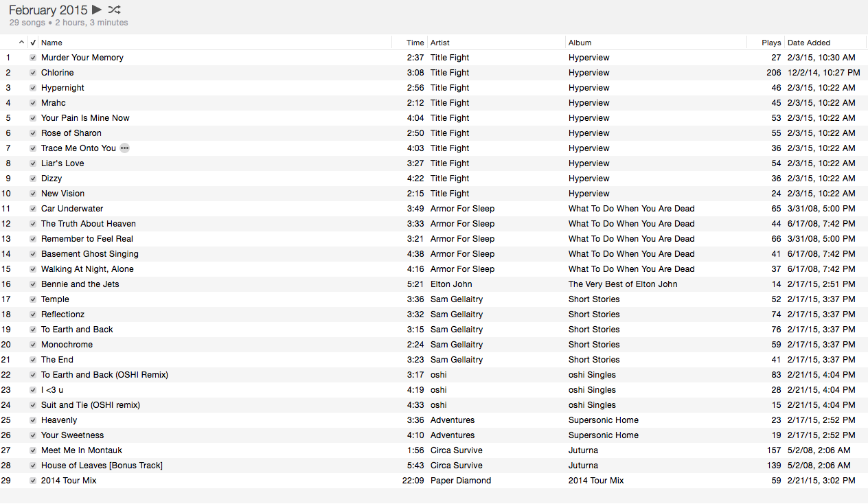Toggle the Meet Me In Montauk checkbox
Image resolution: width=868 pixels, height=504 pixels.
pyautogui.click(x=33, y=450)
